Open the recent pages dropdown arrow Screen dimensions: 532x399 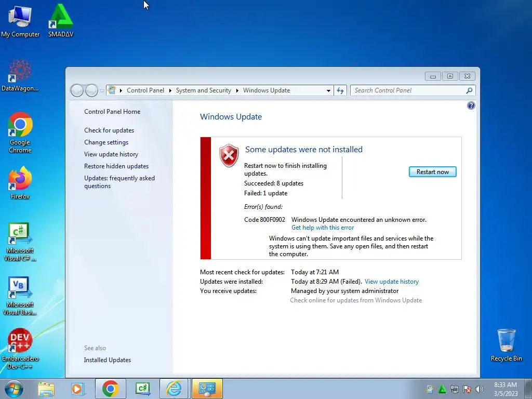[101, 91]
